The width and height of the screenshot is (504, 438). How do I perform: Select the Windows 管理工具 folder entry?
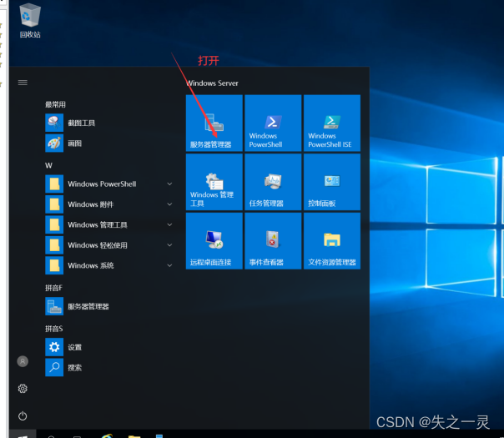[x=109, y=224]
